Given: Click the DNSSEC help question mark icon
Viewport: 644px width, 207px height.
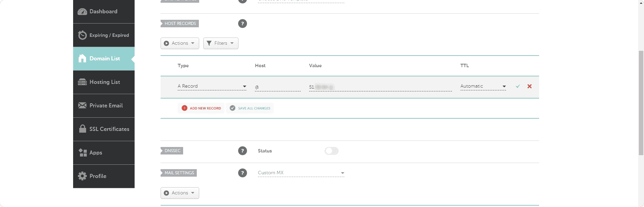Looking at the screenshot, I should [x=242, y=151].
